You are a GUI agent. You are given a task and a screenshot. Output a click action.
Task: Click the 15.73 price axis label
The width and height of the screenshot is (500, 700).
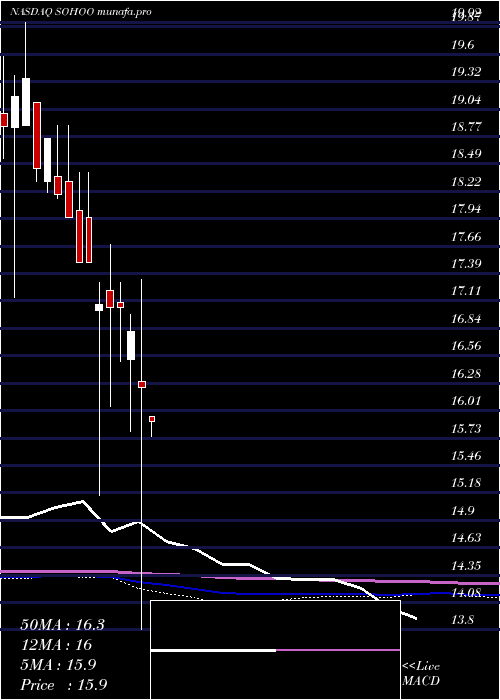pos(466,429)
